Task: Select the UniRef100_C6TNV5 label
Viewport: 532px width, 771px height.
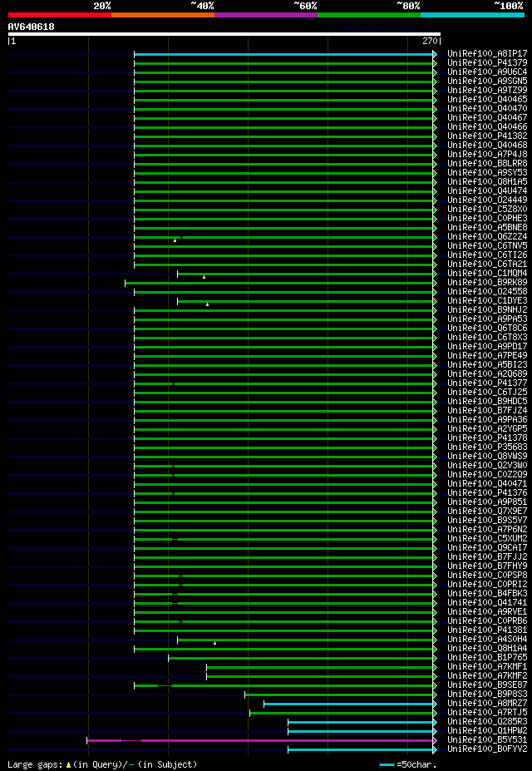Action: [487, 246]
